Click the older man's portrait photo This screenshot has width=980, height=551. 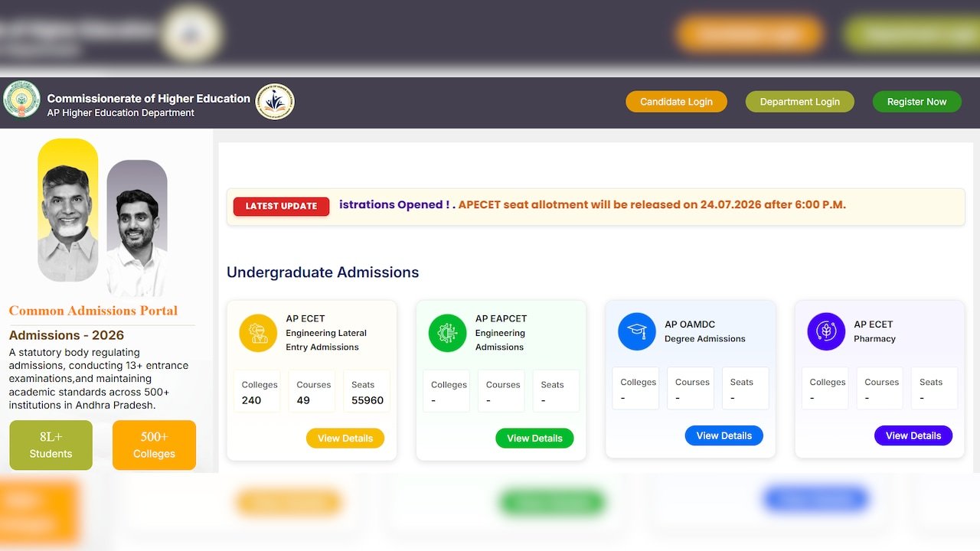click(x=68, y=210)
